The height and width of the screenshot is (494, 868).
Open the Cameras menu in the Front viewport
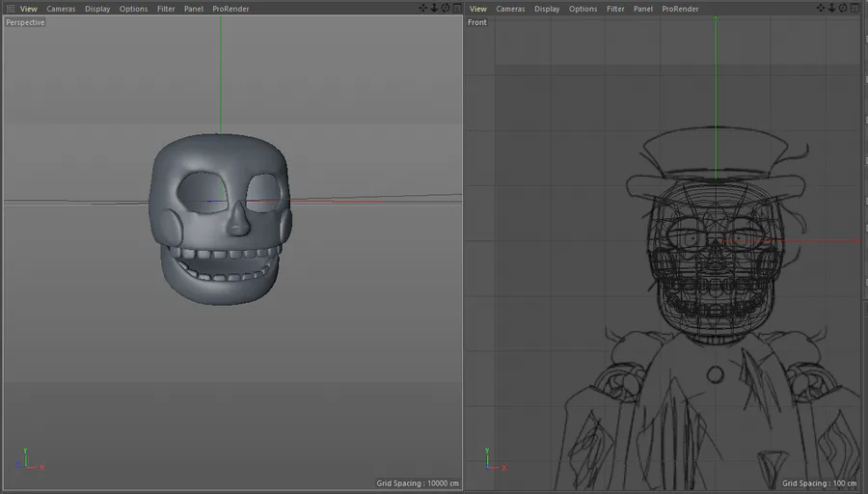pos(510,9)
